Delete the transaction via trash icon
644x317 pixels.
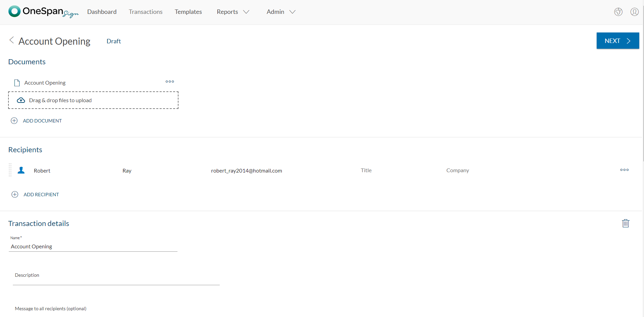point(625,223)
